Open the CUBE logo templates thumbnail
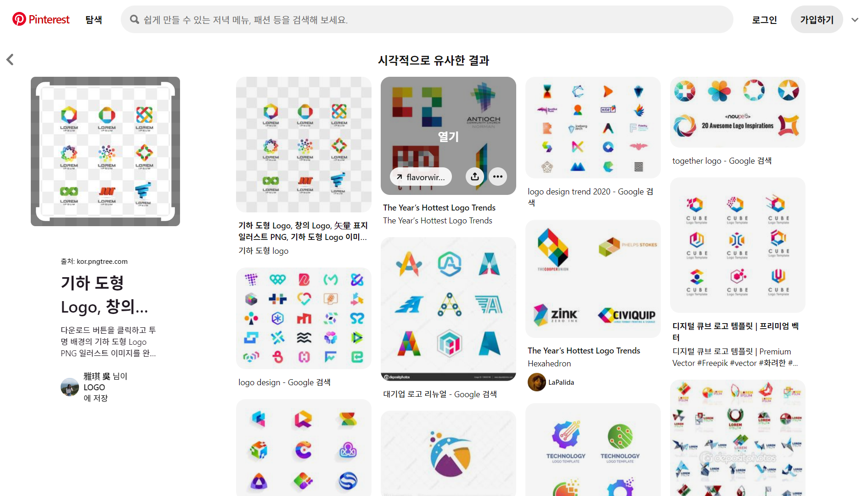Image resolution: width=868 pixels, height=496 pixels. (738, 245)
